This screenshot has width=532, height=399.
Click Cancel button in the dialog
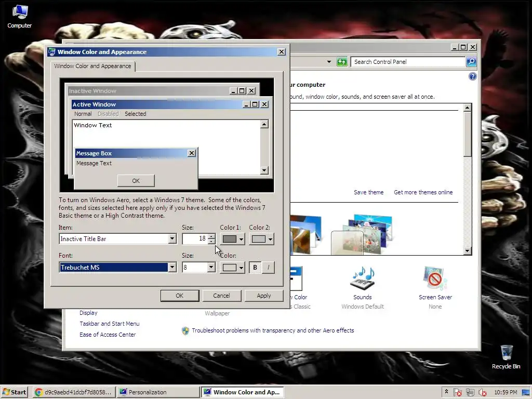pos(221,296)
